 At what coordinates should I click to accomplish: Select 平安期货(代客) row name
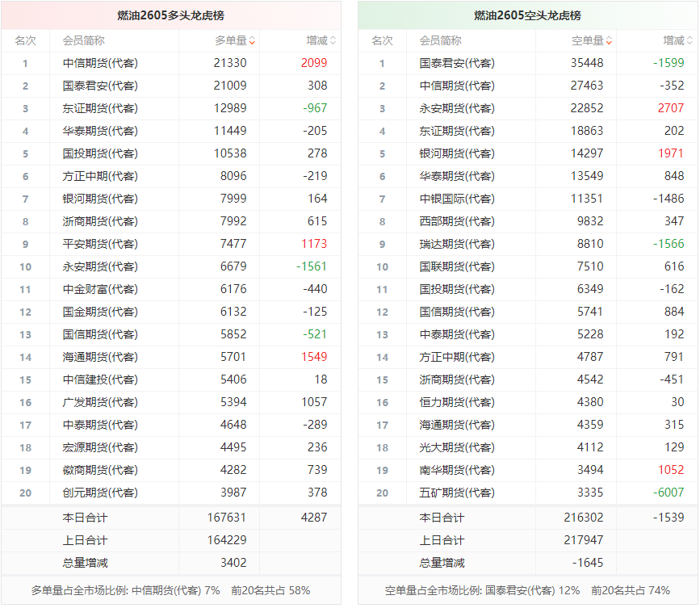click(100, 244)
